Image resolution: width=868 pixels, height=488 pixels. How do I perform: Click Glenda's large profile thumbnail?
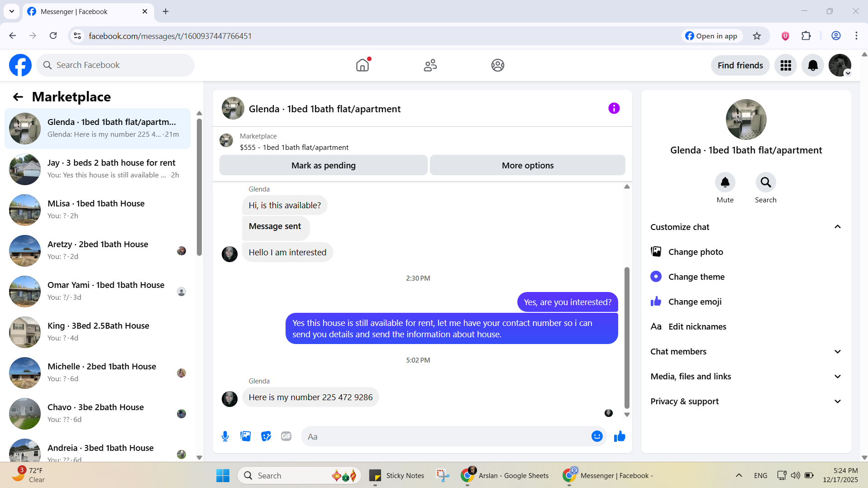click(x=746, y=120)
